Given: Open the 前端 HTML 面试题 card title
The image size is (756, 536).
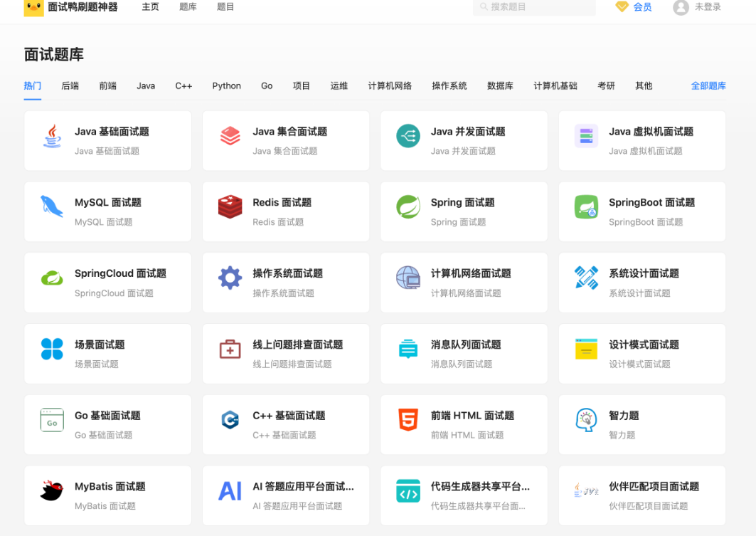Looking at the screenshot, I should (472, 416).
